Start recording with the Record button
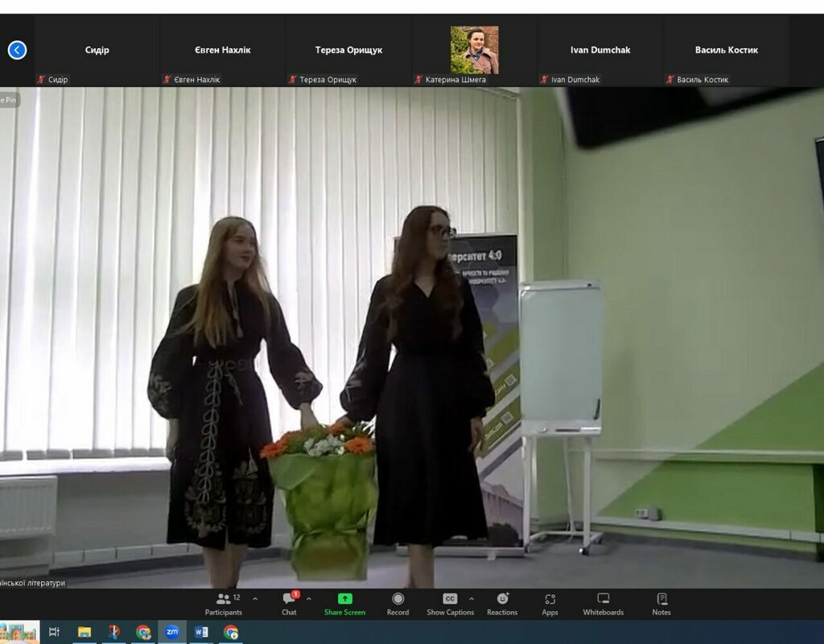This screenshot has height=644, width=824. click(x=398, y=604)
